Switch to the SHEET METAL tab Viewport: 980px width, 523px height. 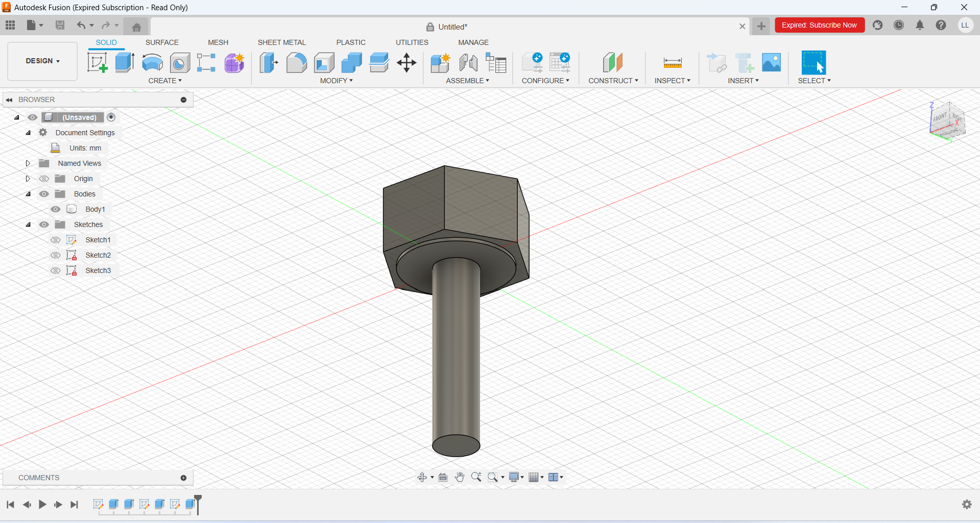click(x=281, y=42)
